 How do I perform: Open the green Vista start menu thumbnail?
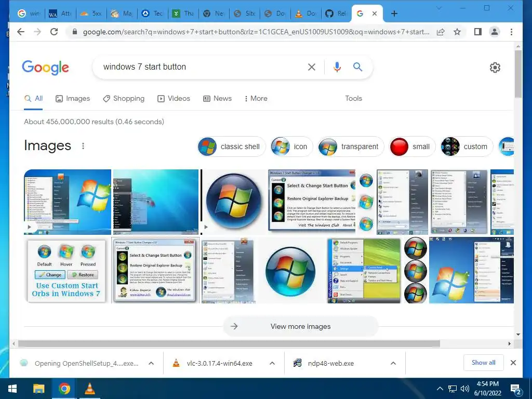tap(364, 270)
